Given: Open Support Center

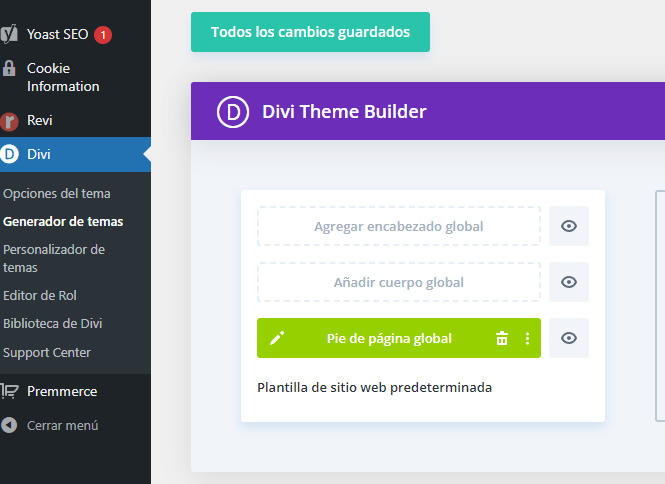Looking at the screenshot, I should (47, 353).
